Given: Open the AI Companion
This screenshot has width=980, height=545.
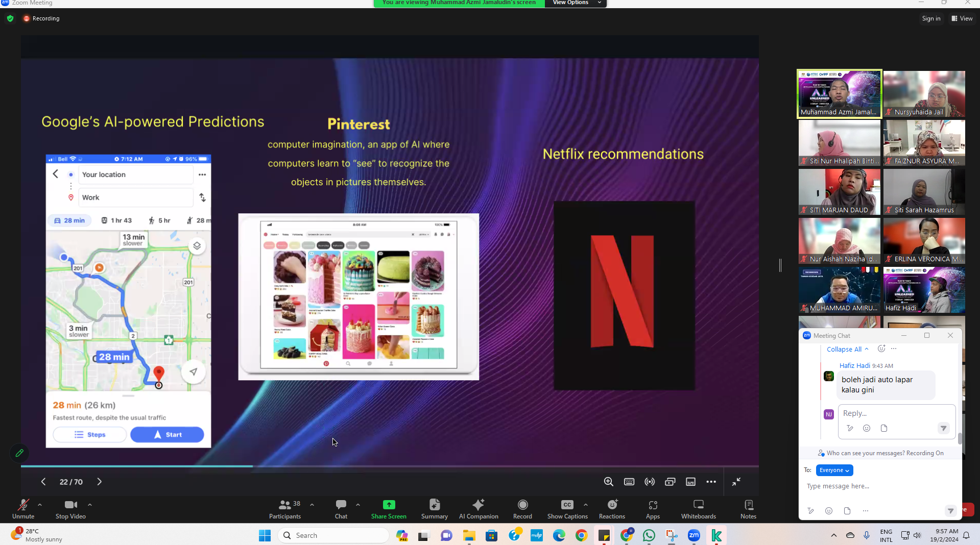Looking at the screenshot, I should click(x=479, y=509).
